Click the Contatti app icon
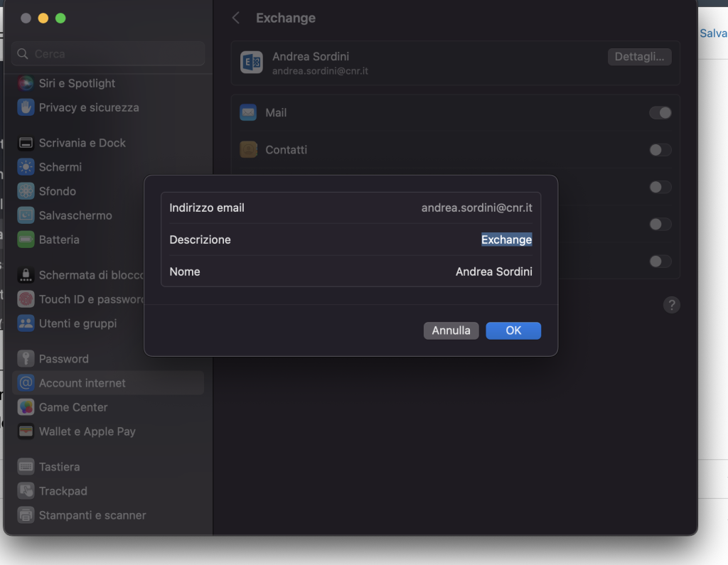Viewport: 728px width, 565px height. coord(248,149)
